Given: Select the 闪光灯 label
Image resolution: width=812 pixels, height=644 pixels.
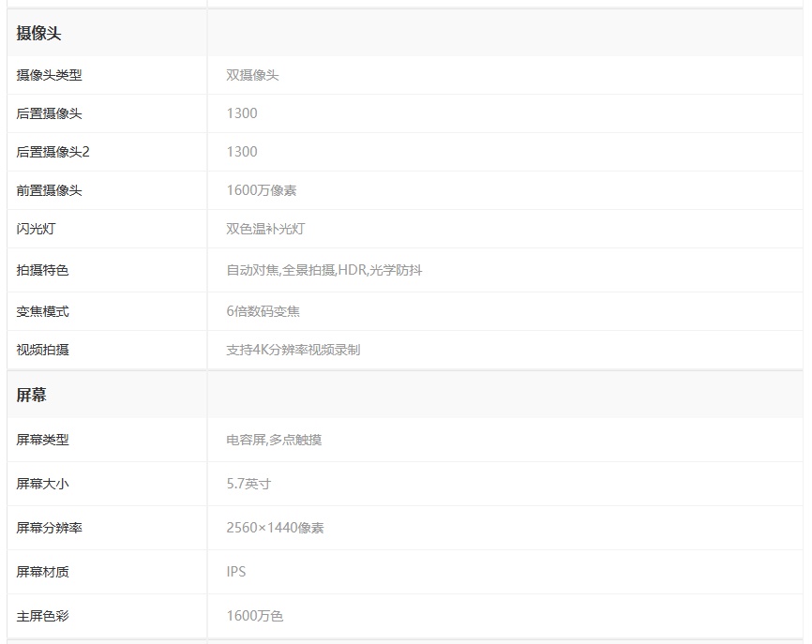Looking at the screenshot, I should pyautogui.click(x=36, y=229).
